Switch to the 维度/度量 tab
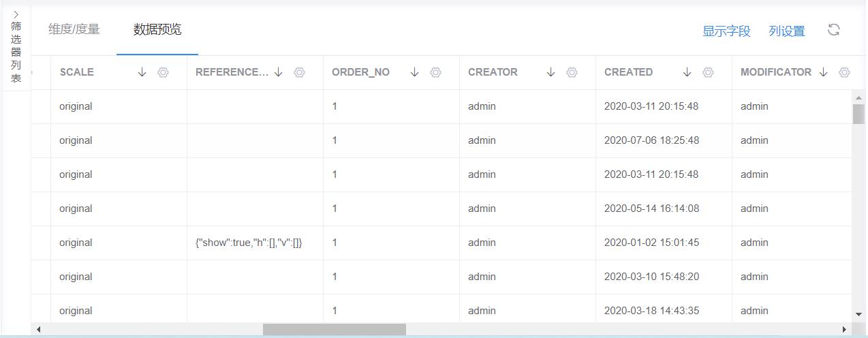 pyautogui.click(x=74, y=29)
